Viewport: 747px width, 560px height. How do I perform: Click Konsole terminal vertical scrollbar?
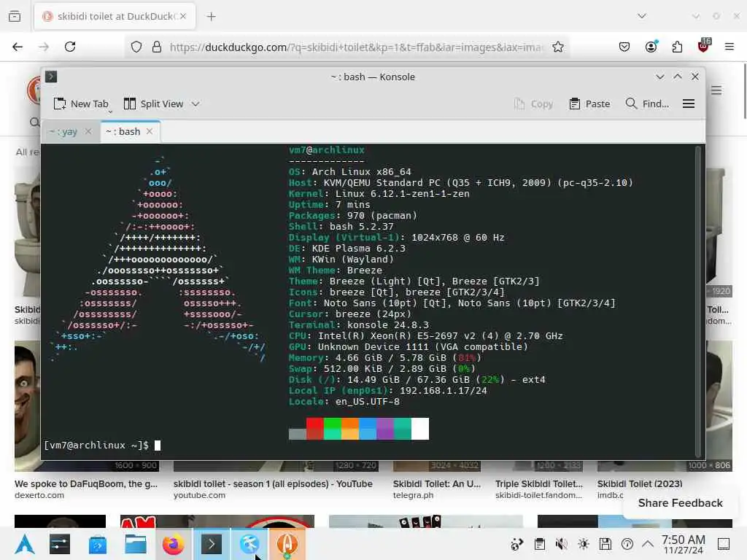tap(698, 301)
